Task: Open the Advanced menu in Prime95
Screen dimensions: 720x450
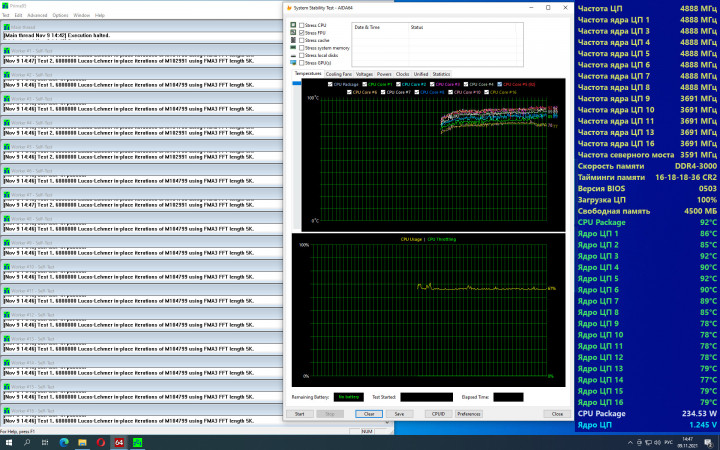Action: (x=37, y=15)
